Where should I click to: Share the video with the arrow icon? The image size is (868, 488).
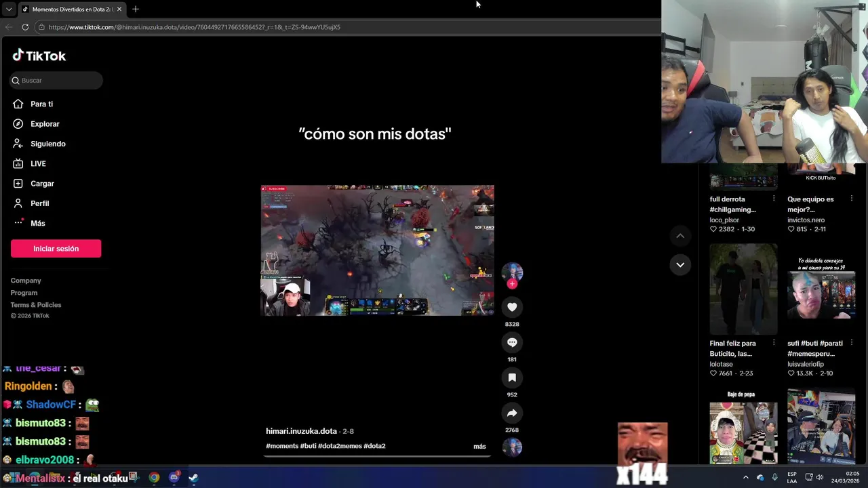[x=512, y=413]
